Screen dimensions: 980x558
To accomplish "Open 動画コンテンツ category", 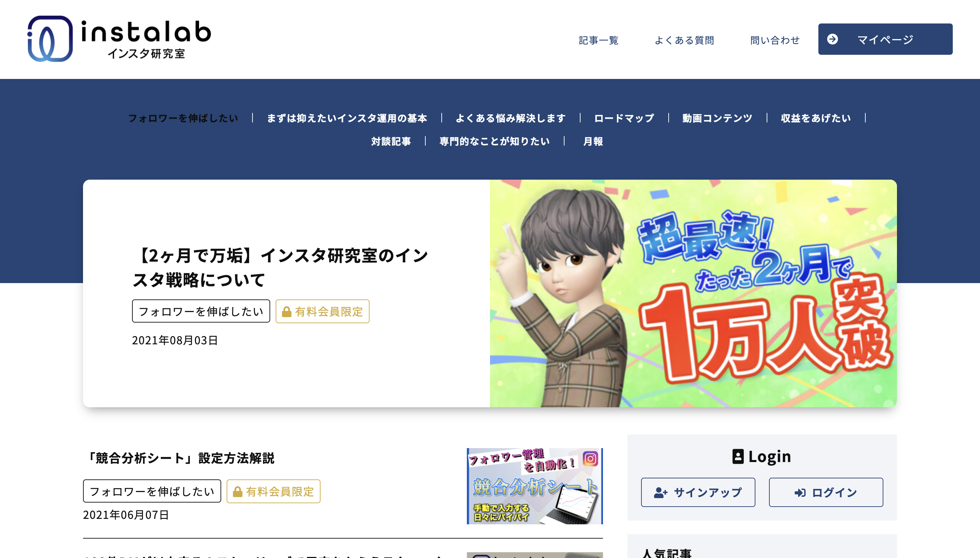I will (x=717, y=118).
